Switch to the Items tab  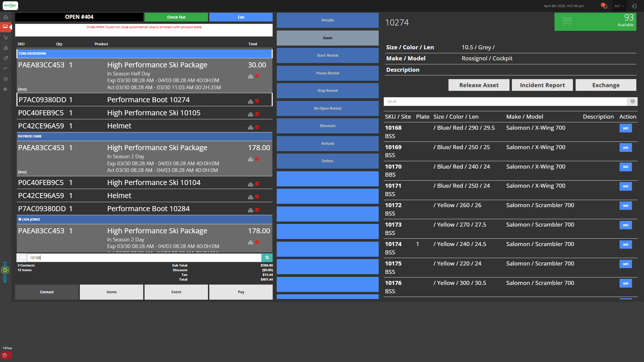pos(111,292)
